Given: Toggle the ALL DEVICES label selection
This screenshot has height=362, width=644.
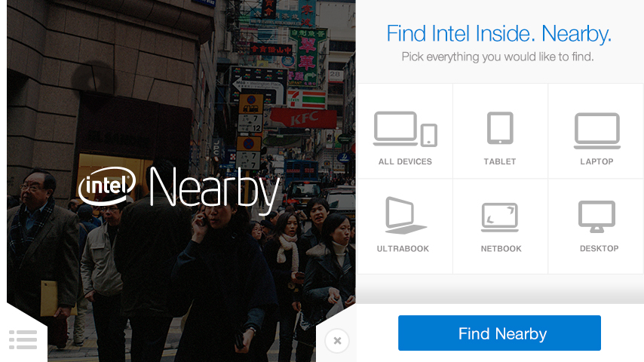Looking at the screenshot, I should click(405, 161).
